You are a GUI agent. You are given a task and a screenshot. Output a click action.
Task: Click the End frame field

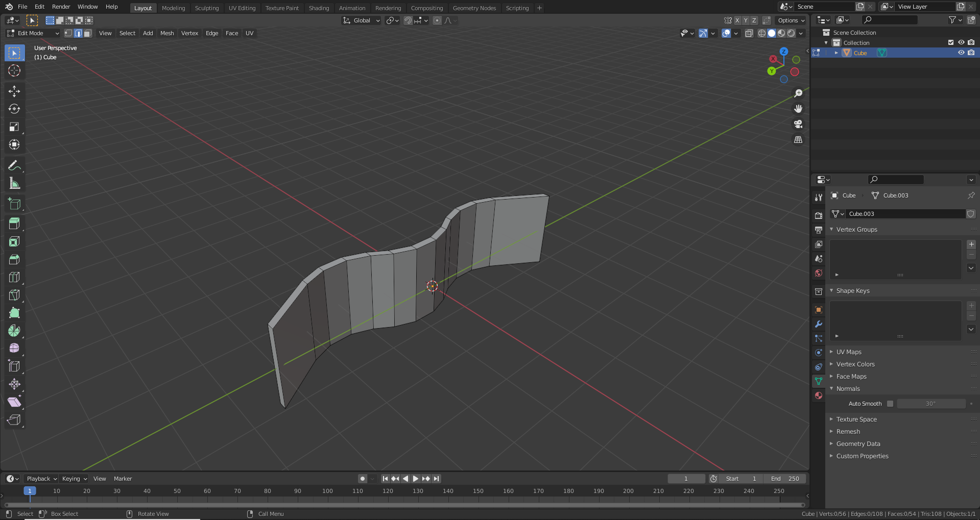coord(785,479)
